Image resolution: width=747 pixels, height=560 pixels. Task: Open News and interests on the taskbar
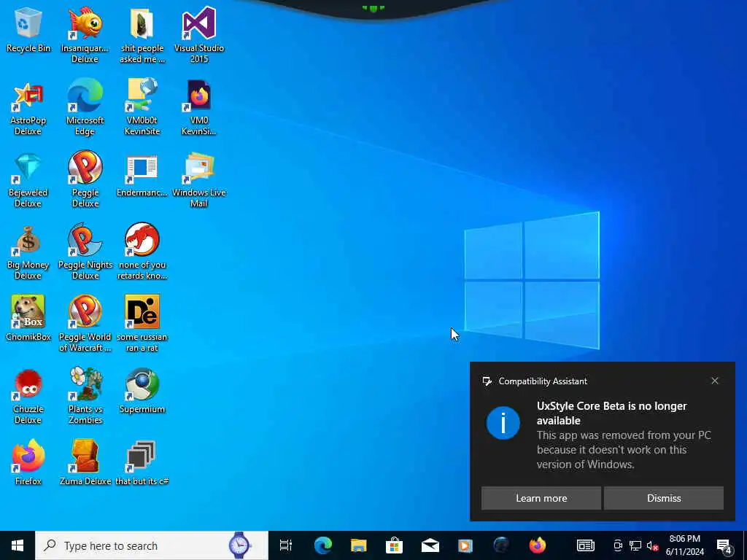586,545
